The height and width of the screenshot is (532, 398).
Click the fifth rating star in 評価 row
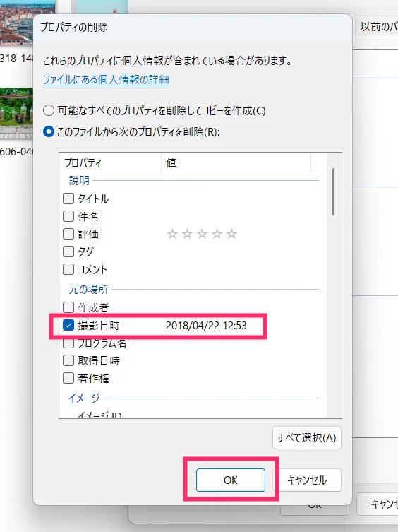tap(232, 234)
